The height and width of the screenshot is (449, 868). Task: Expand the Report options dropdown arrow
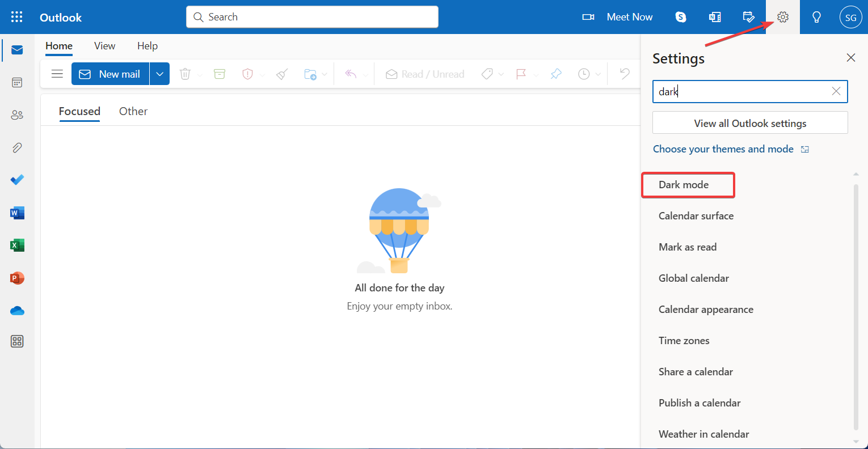point(262,74)
